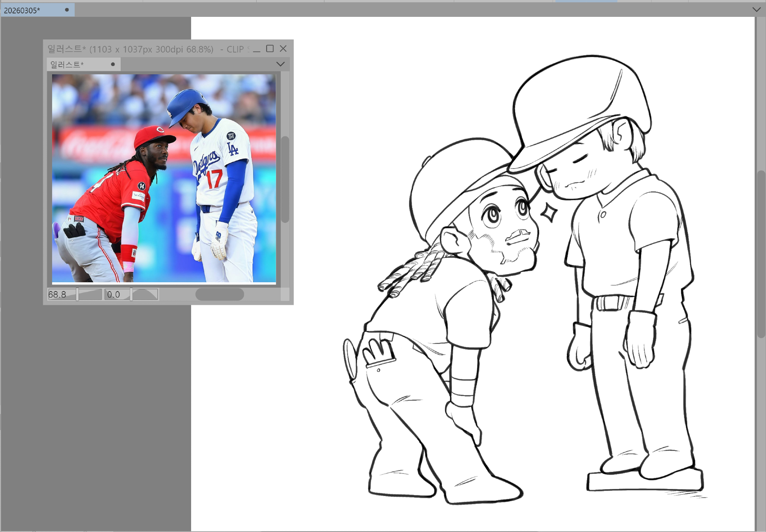
Task: Click the 68.8 zoom value field
Action: point(61,295)
